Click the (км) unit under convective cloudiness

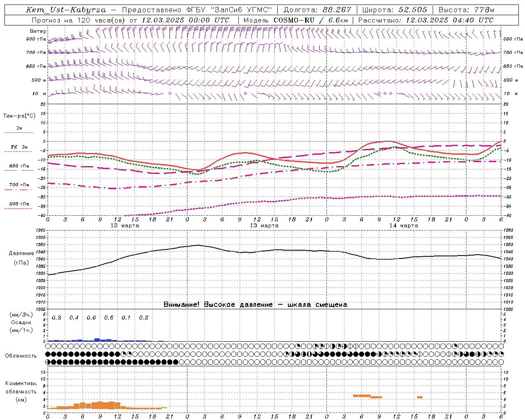pyautogui.click(x=21, y=399)
